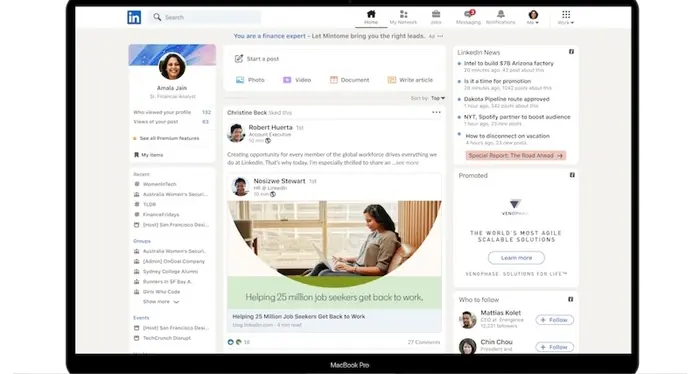The height and width of the screenshot is (374, 700).
Task: Click the Who to follow info icon
Action: (571, 299)
